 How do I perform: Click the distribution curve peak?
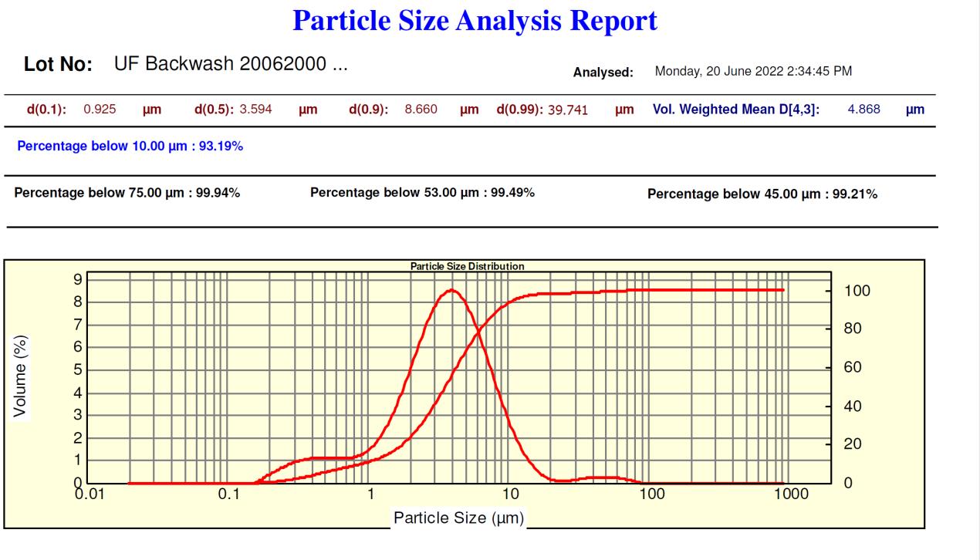pos(452,291)
